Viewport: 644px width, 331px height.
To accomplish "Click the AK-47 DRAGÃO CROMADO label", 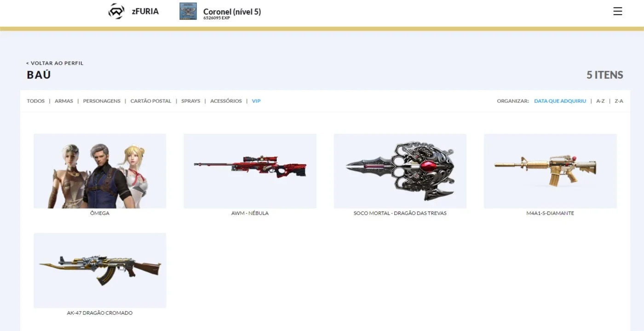I will pyautogui.click(x=100, y=313).
